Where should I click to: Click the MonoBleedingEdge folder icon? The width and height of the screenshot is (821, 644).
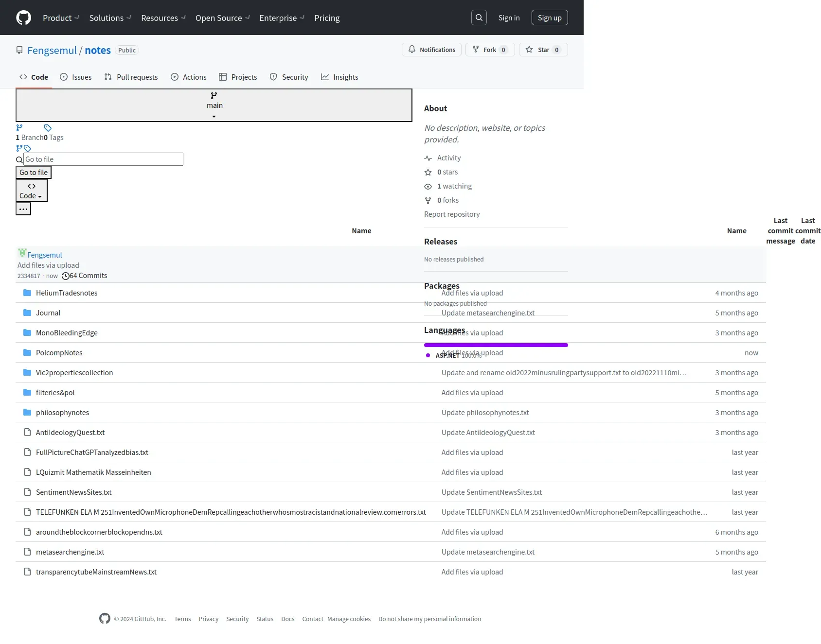point(27,332)
